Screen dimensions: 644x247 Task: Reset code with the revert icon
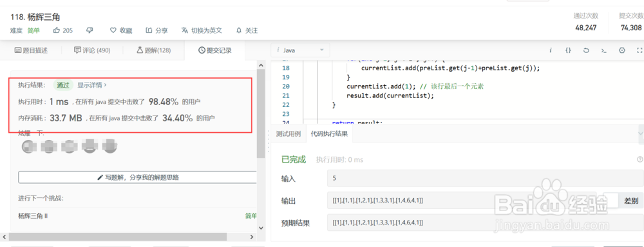pos(586,50)
